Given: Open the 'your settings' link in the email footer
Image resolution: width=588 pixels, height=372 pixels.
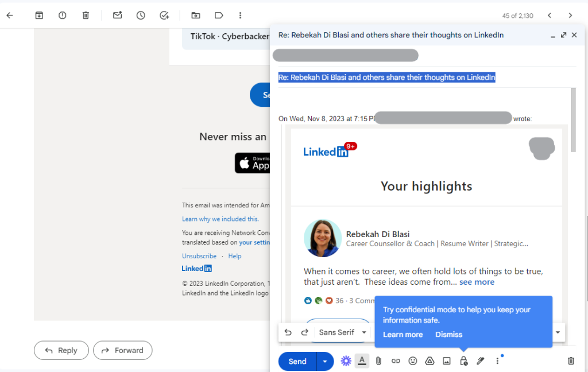Looking at the screenshot, I should [x=254, y=242].
